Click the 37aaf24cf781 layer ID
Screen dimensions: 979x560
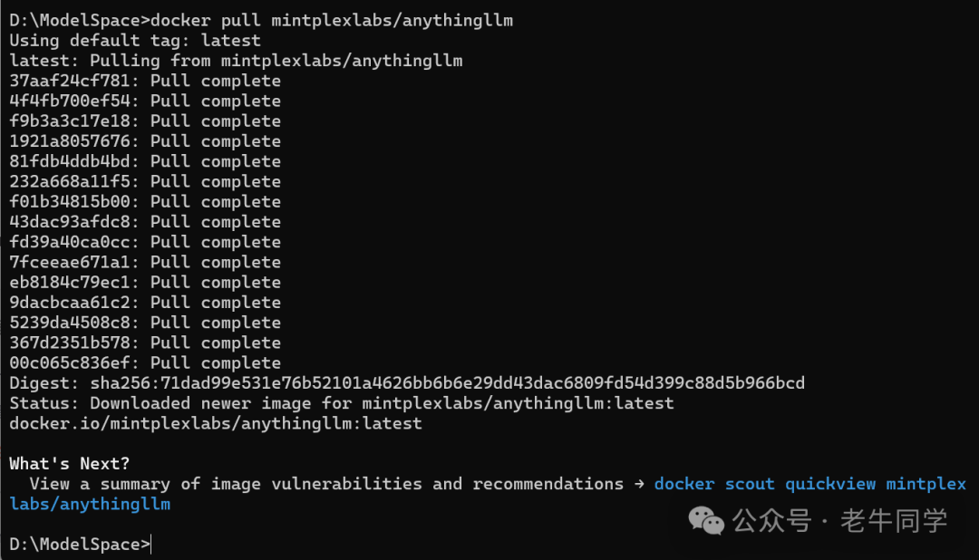tap(69, 81)
